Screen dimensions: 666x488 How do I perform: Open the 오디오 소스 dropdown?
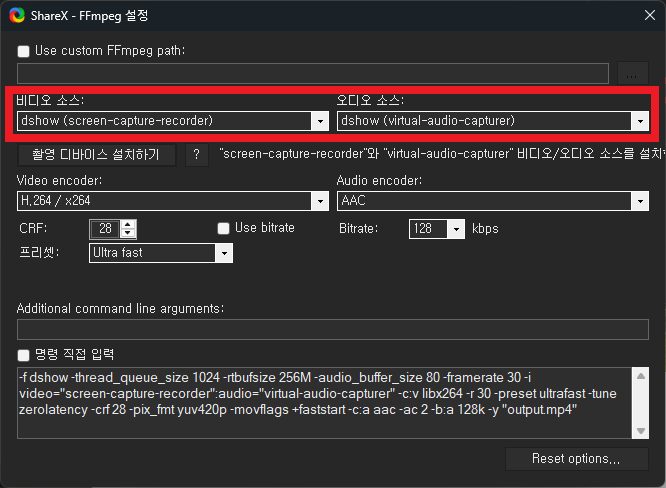pyautogui.click(x=493, y=121)
